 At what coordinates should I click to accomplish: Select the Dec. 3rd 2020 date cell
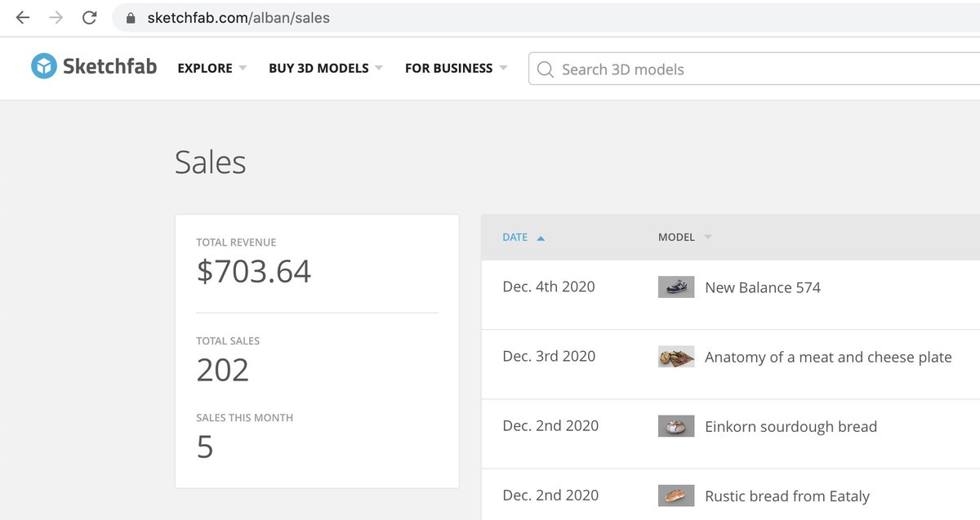tap(549, 356)
